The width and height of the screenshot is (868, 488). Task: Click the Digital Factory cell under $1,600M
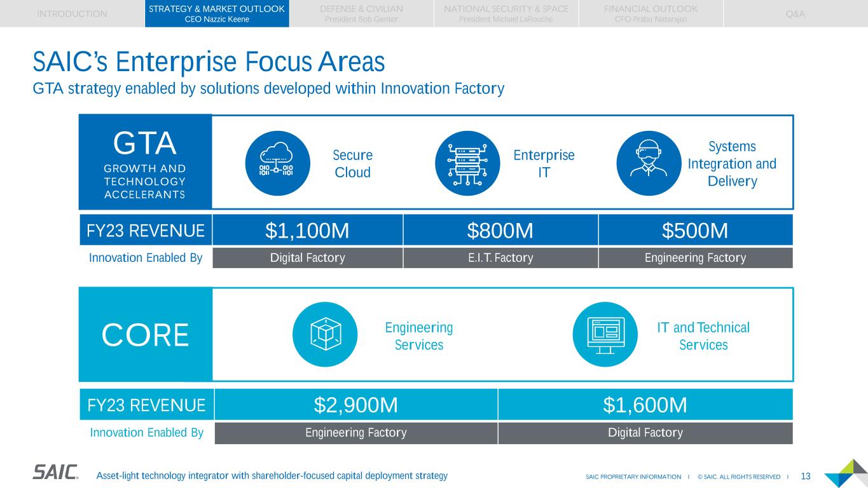pyautogui.click(x=645, y=433)
